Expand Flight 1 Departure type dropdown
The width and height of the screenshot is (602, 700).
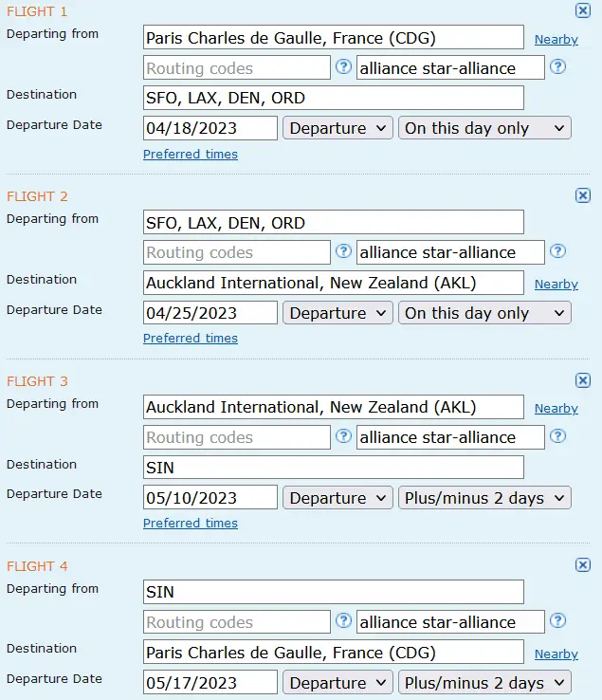point(337,128)
